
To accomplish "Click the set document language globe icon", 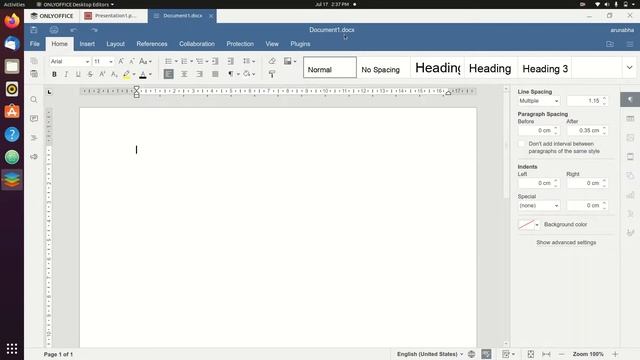I will pos(471,354).
